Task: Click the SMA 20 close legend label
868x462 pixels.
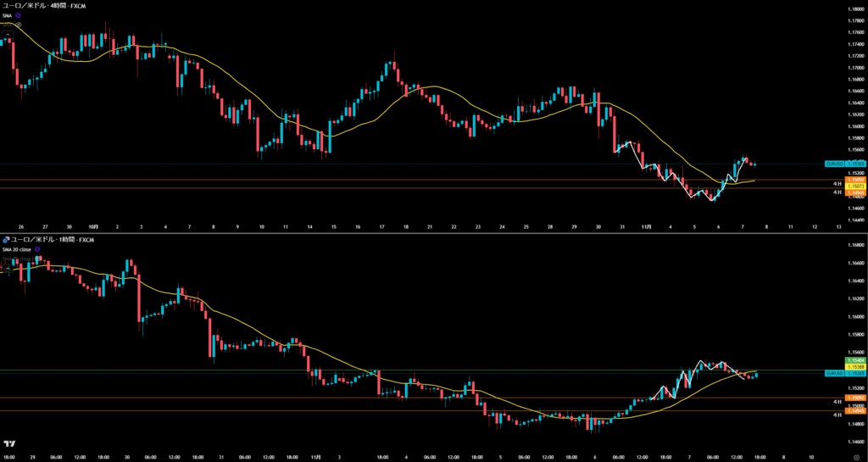Action: tap(18, 249)
